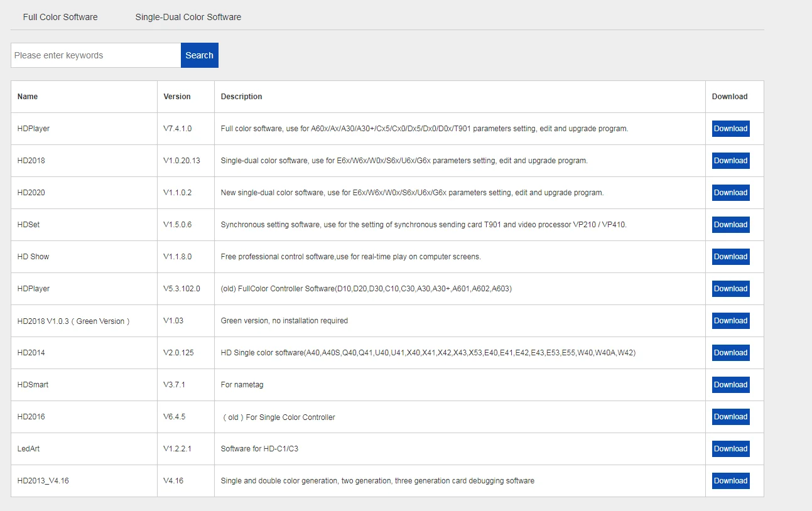
Task: Download HD2018 Green Version
Action: pyautogui.click(x=730, y=321)
